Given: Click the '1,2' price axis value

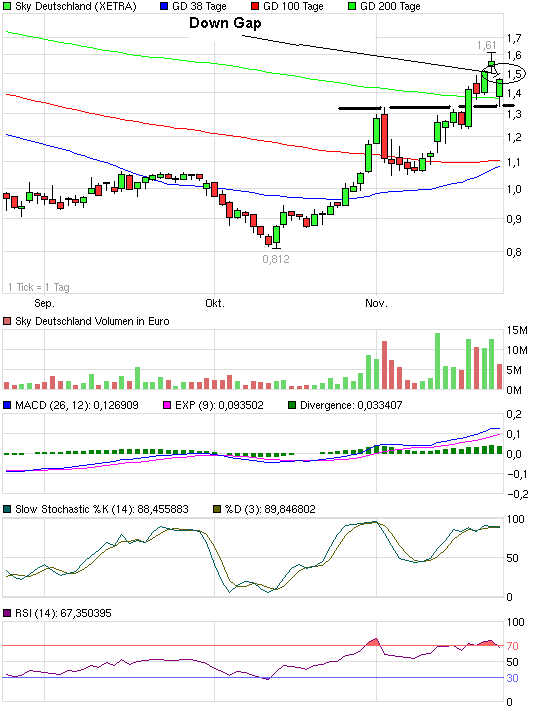Looking at the screenshot, I should (x=514, y=137).
